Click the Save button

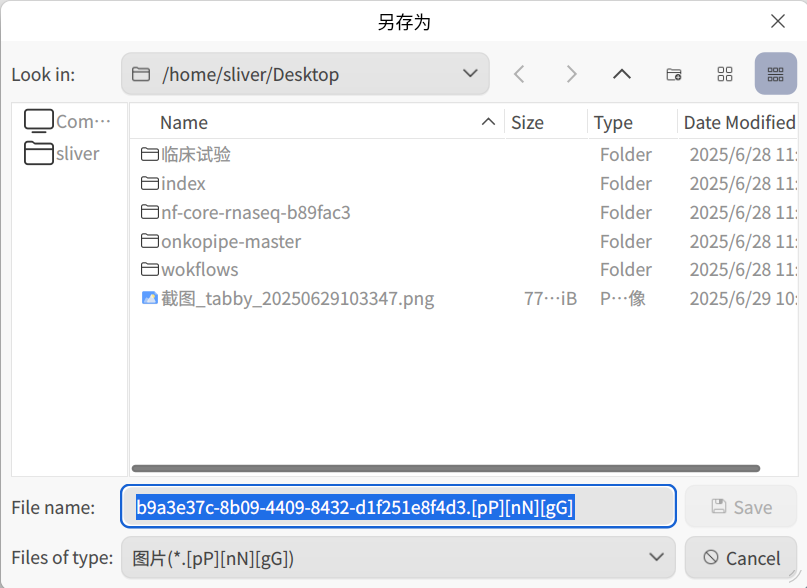741,507
